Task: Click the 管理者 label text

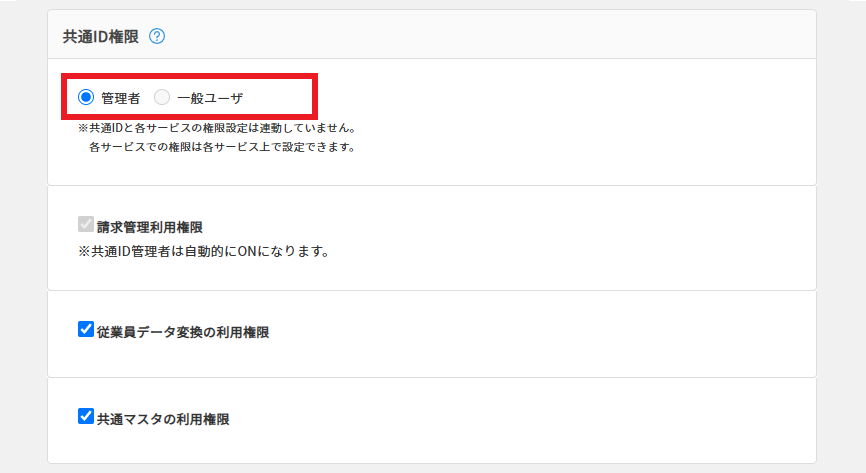Action: click(x=120, y=98)
